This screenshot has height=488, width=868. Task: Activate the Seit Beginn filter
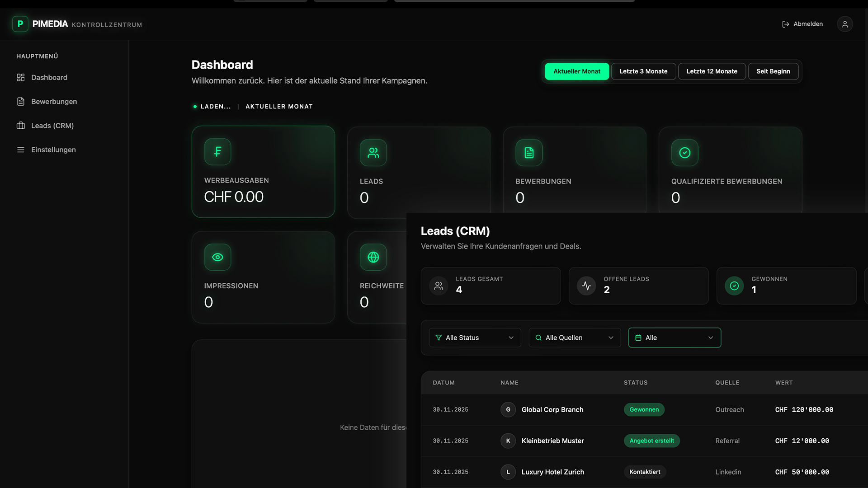pos(773,71)
